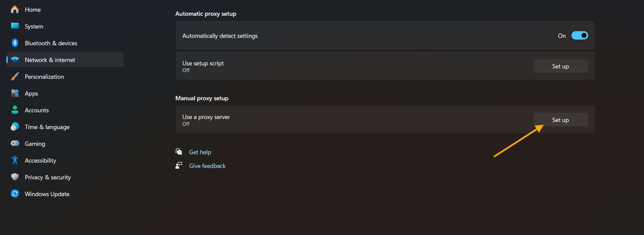Set up a manual proxy server
The width and height of the screenshot is (644, 235).
(561, 120)
